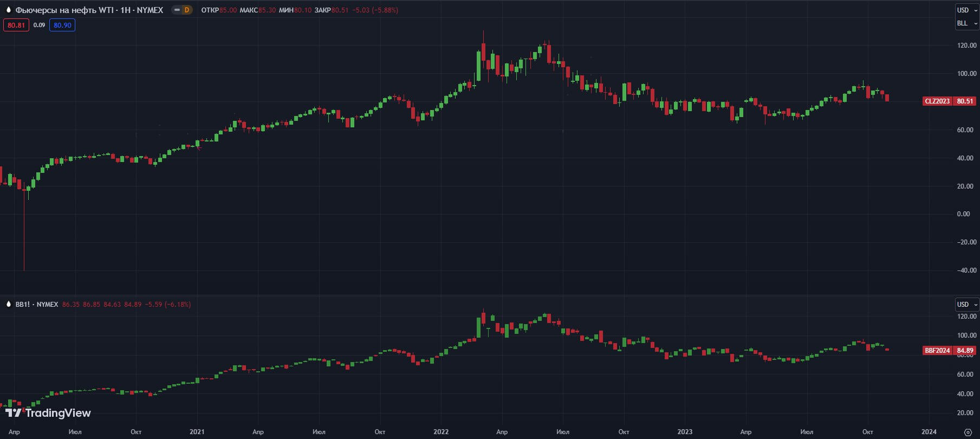Image resolution: width=980 pixels, height=439 pixels.
Task: Click the ЗАКР 80.51 close value
Action: (332, 10)
